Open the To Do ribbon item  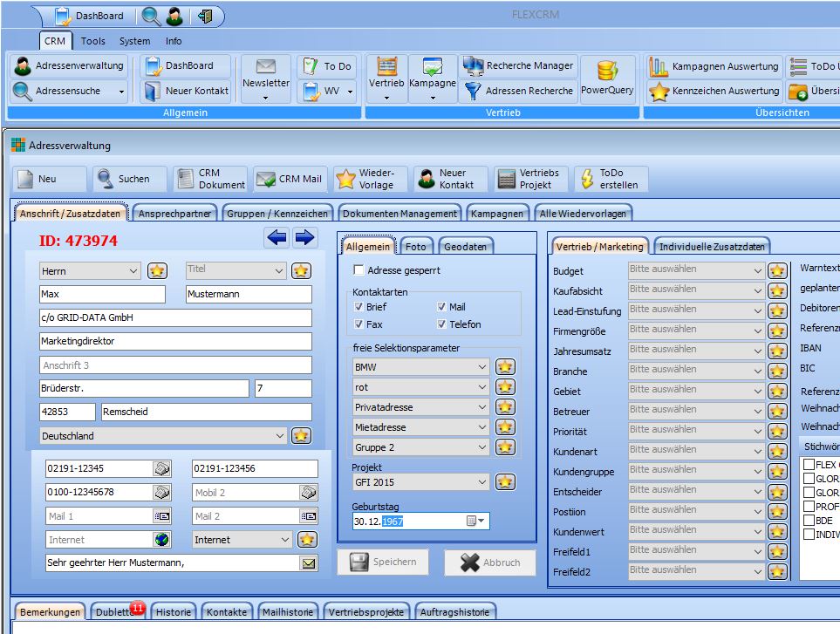[327, 66]
